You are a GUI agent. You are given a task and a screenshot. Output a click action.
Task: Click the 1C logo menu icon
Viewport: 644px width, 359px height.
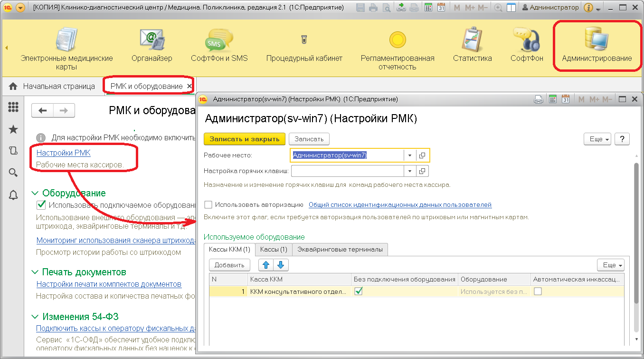[7, 8]
